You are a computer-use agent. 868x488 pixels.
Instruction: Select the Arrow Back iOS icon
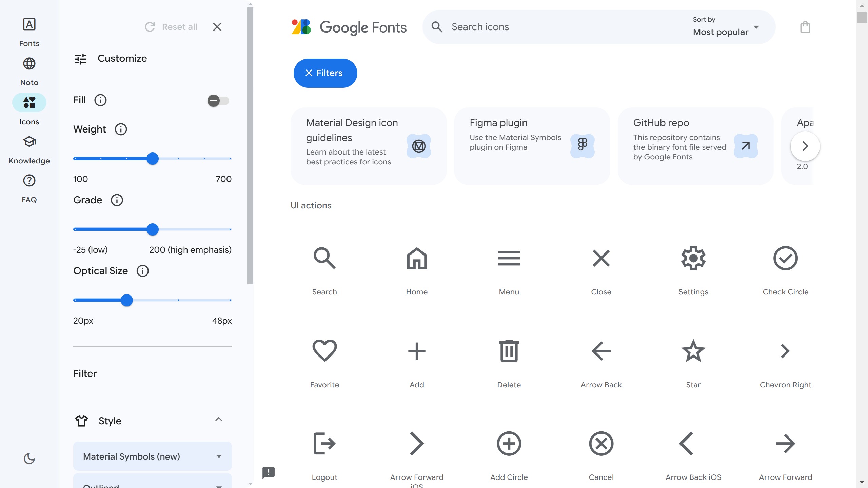686,443
